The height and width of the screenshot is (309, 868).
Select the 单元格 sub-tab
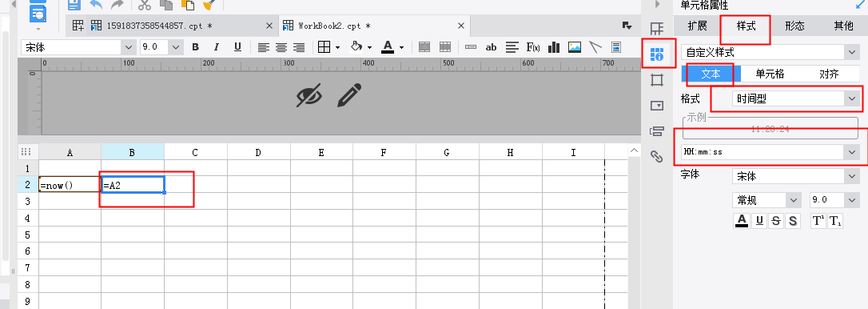(770, 74)
